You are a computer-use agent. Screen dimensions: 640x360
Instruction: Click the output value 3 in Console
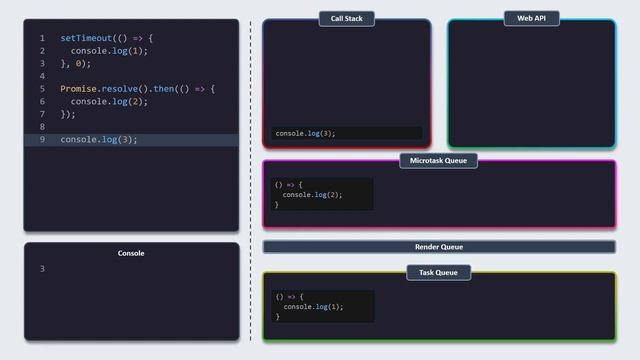[42, 269]
